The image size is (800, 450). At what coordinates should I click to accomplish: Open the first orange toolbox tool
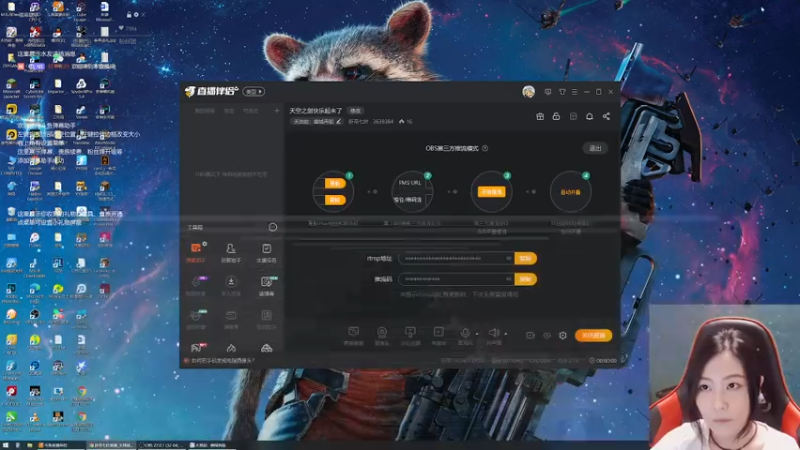196,253
